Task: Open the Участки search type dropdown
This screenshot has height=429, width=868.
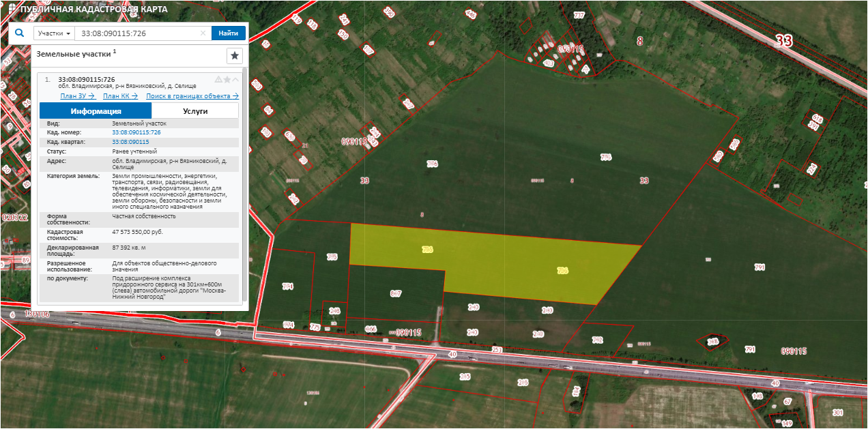Action: coord(54,33)
